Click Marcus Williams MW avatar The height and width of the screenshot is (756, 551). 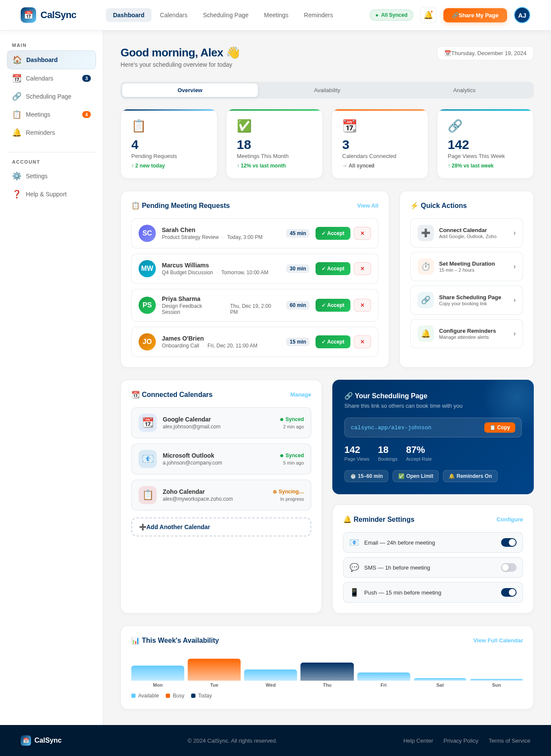[x=147, y=269]
